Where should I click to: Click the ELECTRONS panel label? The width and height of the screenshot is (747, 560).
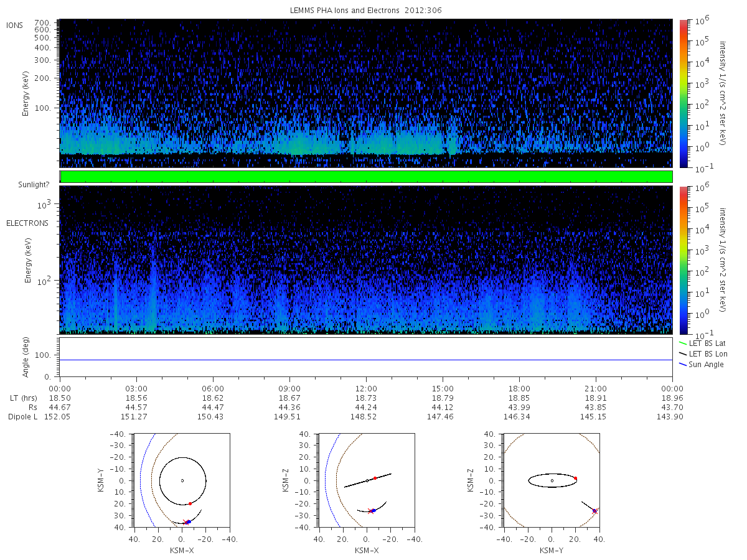27,223
